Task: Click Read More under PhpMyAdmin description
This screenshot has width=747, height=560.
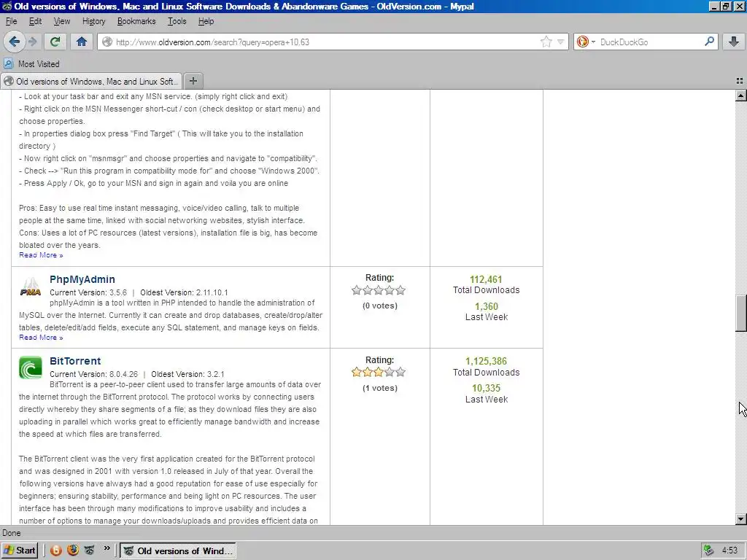Action: pyautogui.click(x=41, y=338)
